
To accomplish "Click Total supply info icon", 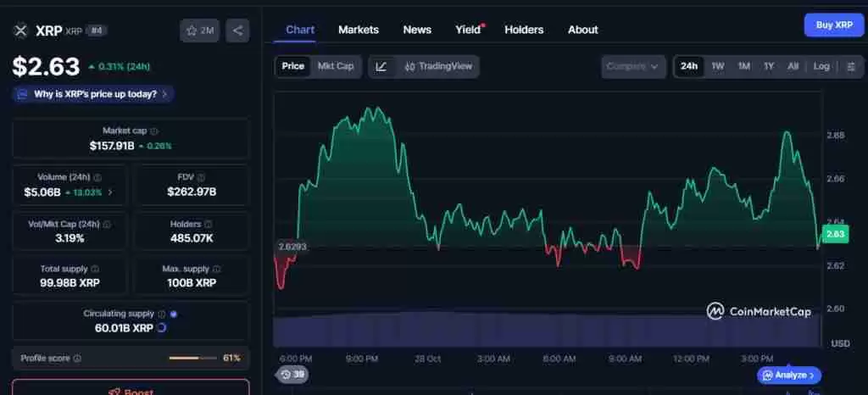I will coord(95,269).
